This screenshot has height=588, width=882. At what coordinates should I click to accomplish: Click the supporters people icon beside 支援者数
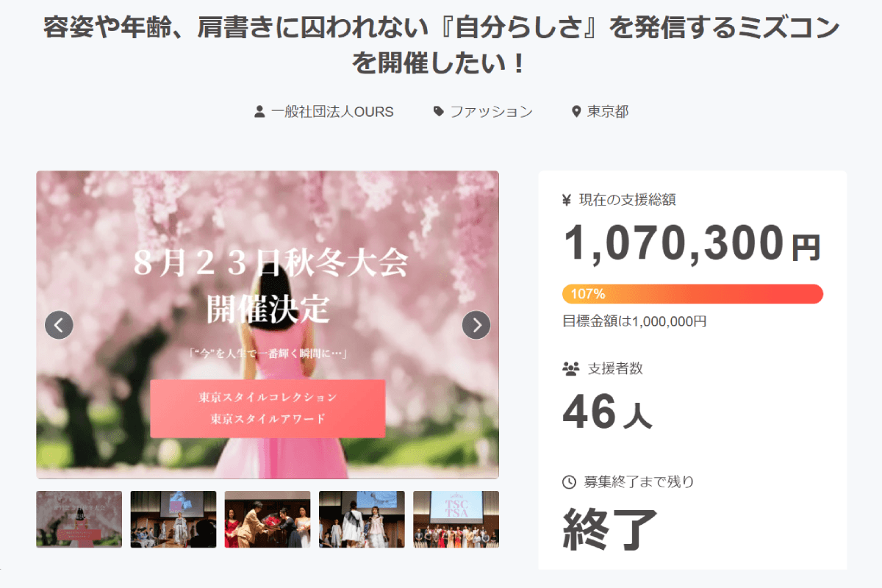point(571,369)
